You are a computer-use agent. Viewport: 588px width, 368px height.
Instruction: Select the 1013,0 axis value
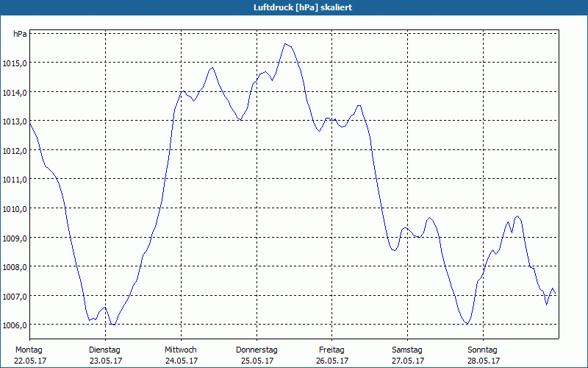pyautogui.click(x=15, y=121)
